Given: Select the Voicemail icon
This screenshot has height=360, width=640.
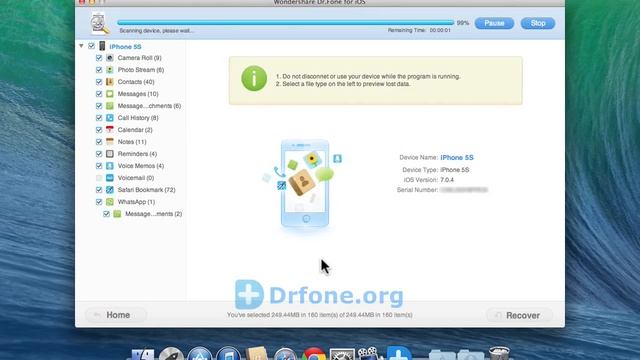Looking at the screenshot, I should click(x=110, y=178).
